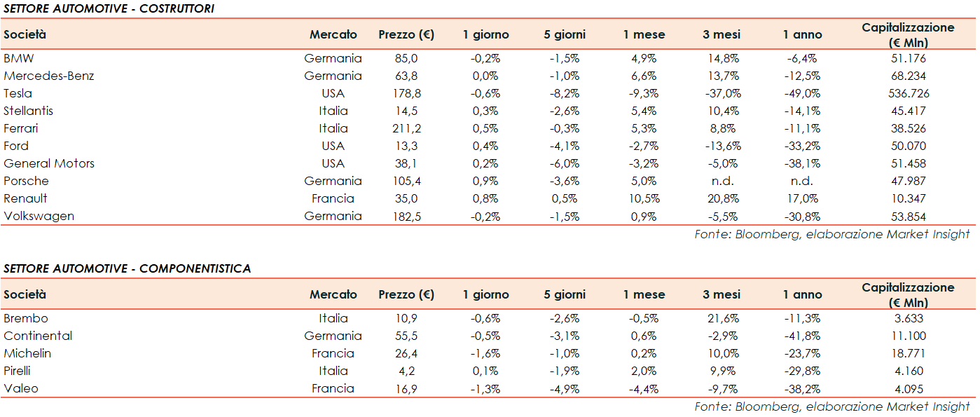Select the Brembo company name
Screen dimensions: 980x417
pyautogui.click(x=26, y=318)
